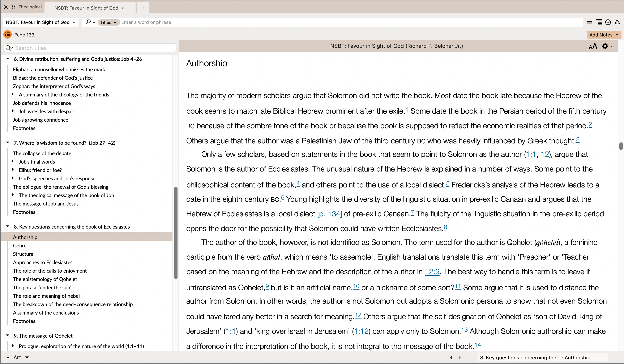
Task: Click the text layout lines icon
Action: point(599,22)
